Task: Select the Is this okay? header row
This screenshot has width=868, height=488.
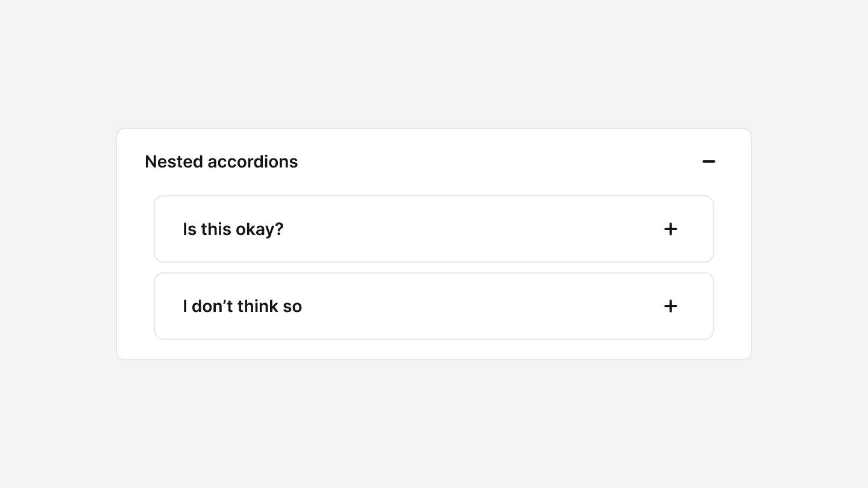Action: (434, 229)
